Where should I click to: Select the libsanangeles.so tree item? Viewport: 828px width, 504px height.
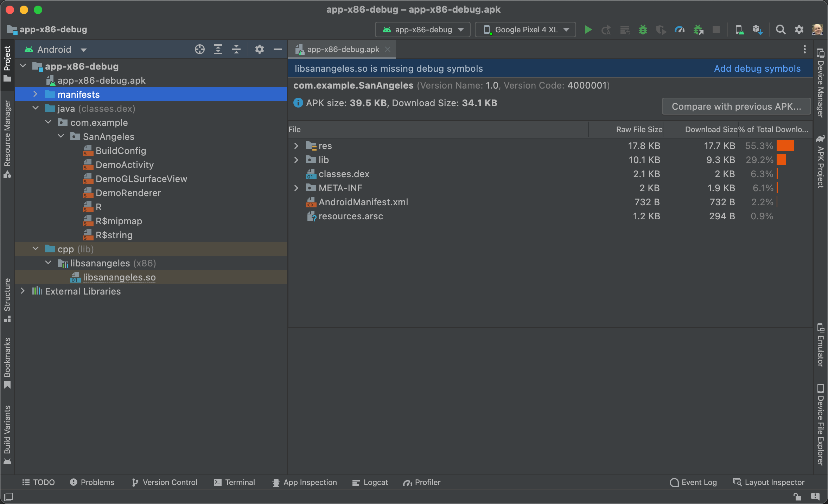click(112, 277)
